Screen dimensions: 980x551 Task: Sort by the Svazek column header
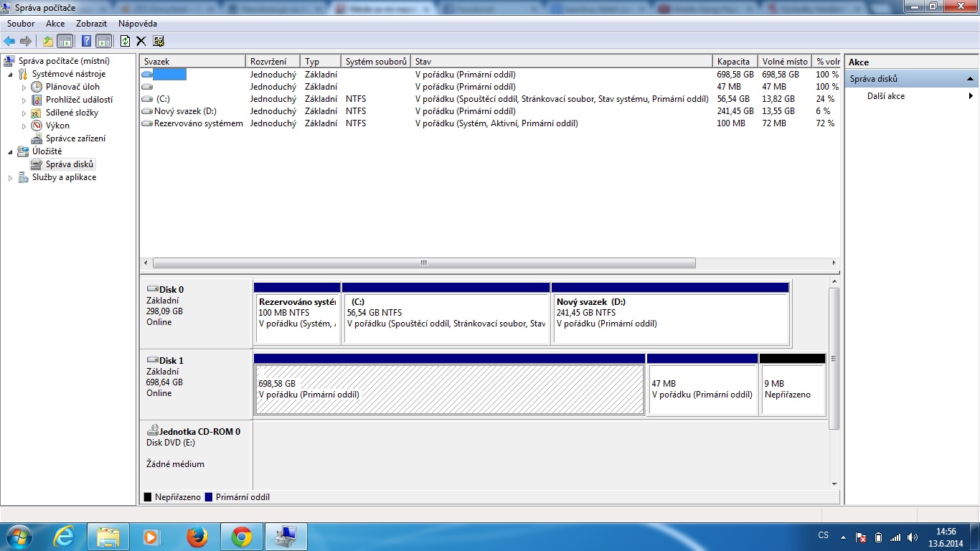(193, 62)
